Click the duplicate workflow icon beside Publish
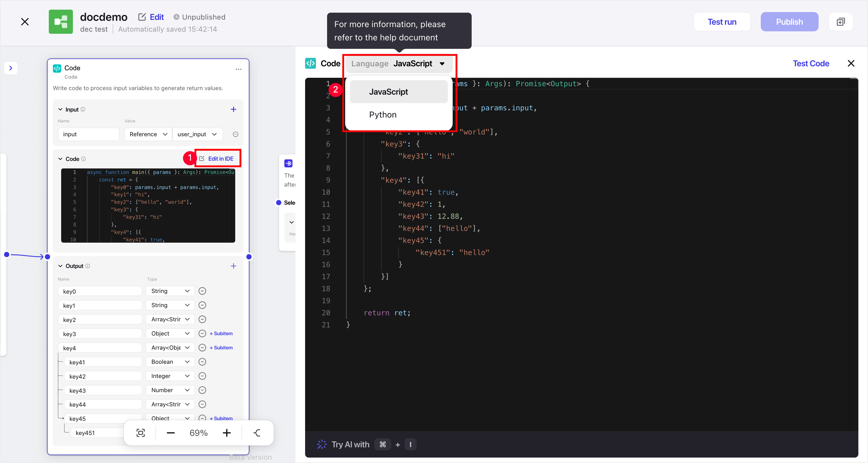 [840, 22]
